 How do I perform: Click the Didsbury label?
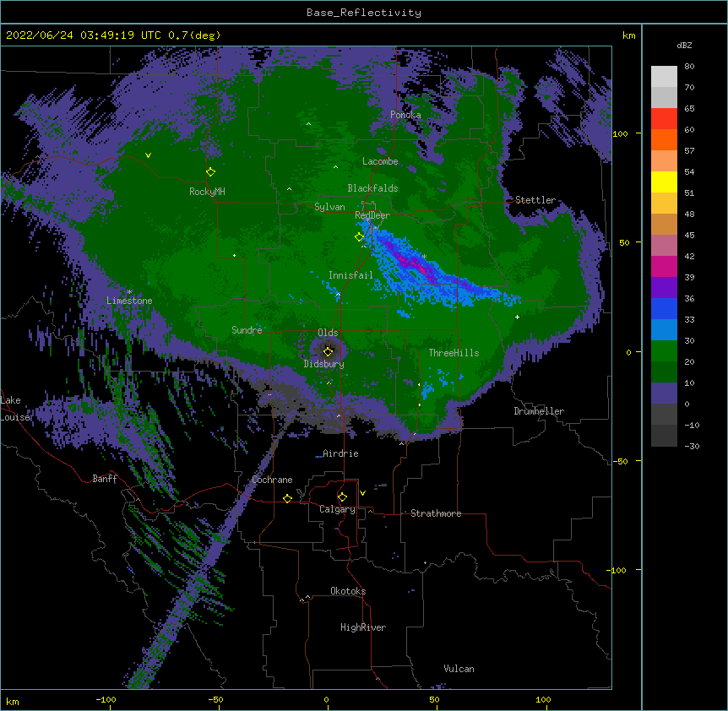(324, 364)
